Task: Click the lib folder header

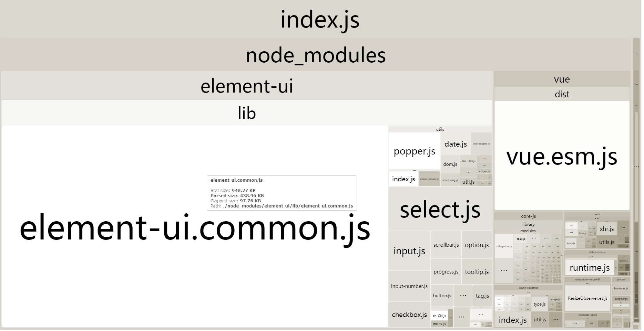Action: pyautogui.click(x=247, y=113)
